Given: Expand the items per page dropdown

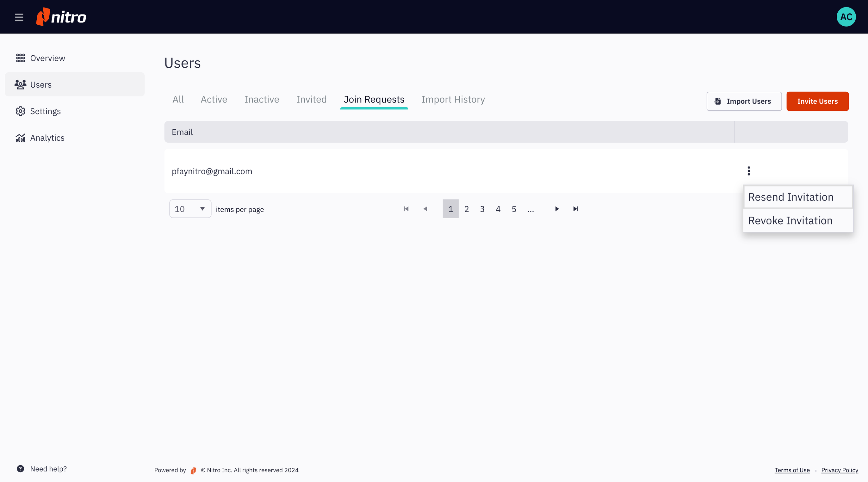Looking at the screenshot, I should point(190,209).
